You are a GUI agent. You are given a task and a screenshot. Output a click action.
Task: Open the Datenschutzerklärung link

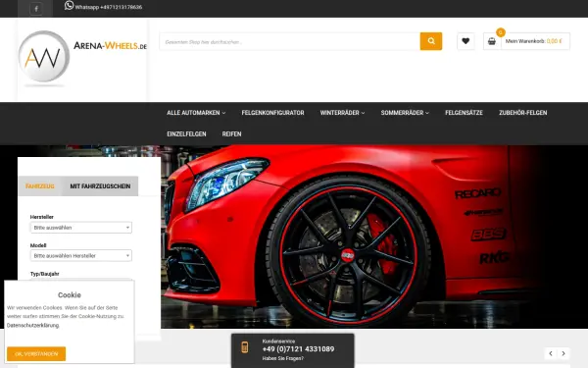pyautogui.click(x=33, y=325)
